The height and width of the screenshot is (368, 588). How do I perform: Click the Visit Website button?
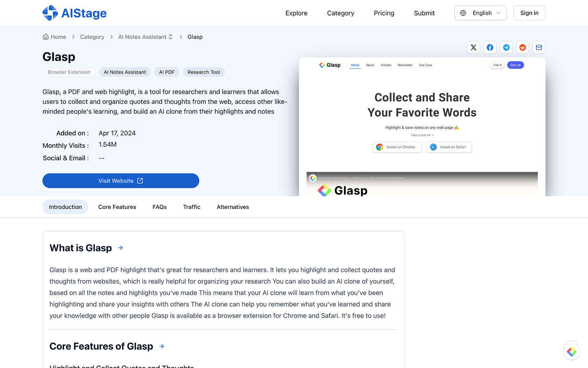(x=121, y=181)
